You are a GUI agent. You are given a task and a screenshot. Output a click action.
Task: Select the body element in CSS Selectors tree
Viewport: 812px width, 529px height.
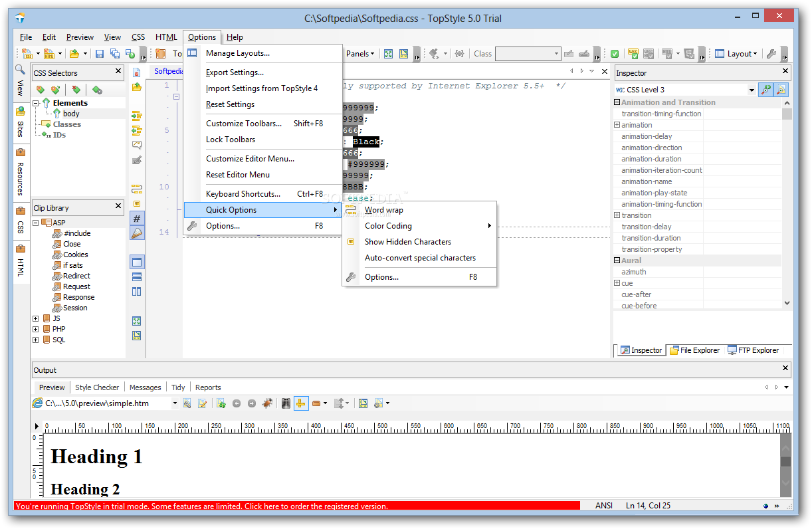(x=71, y=114)
